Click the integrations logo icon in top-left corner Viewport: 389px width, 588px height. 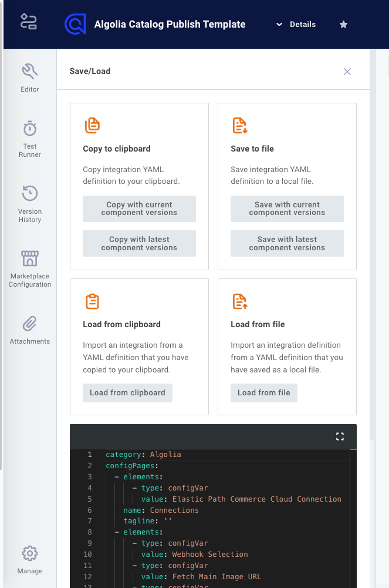point(28,21)
